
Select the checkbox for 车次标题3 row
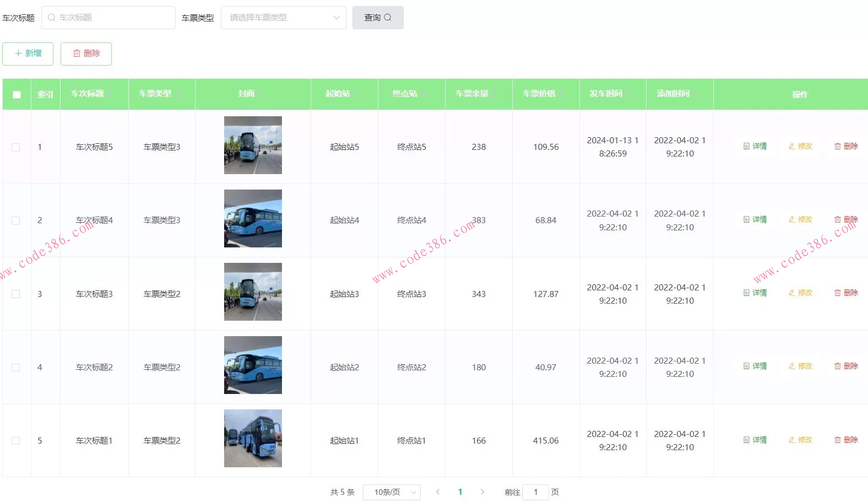click(16, 294)
